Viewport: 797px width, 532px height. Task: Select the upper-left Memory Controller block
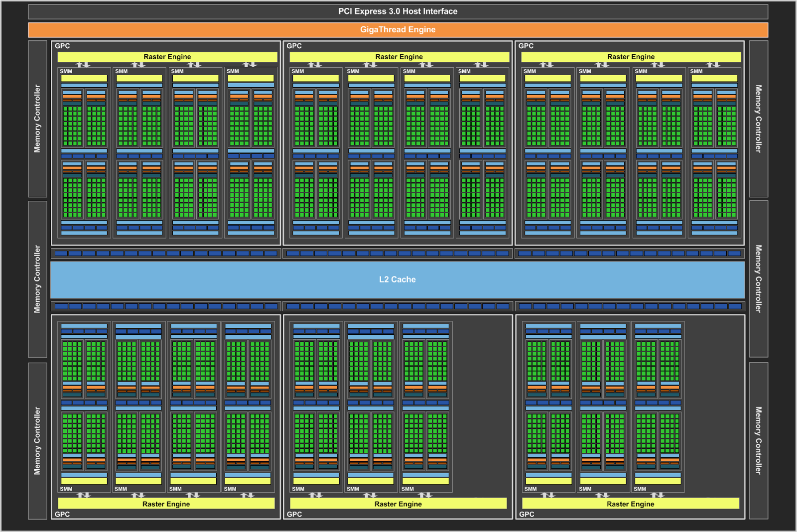pyautogui.click(x=37, y=119)
